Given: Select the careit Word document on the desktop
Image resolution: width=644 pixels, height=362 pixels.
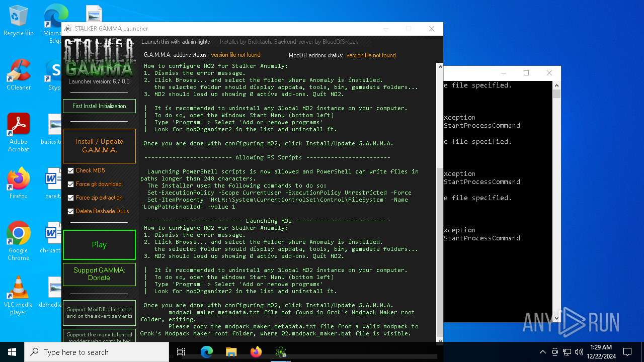Looking at the screenshot, I should click(x=52, y=184).
